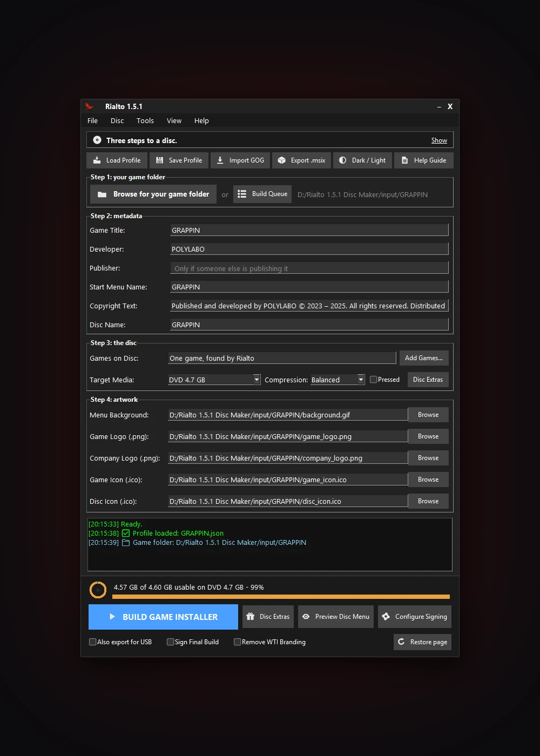
Task: Click the Game Icon path field
Action: coord(288,480)
